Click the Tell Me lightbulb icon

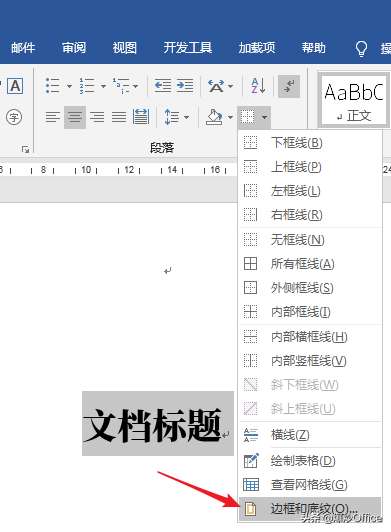361,49
